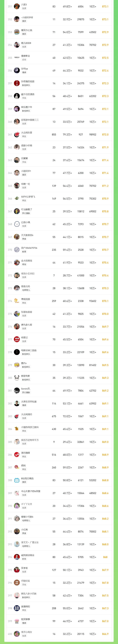Viewport: 118px width, 644px height.
Task: Click the 直播绵阳 black logo avatar
Action: pos(17,608)
